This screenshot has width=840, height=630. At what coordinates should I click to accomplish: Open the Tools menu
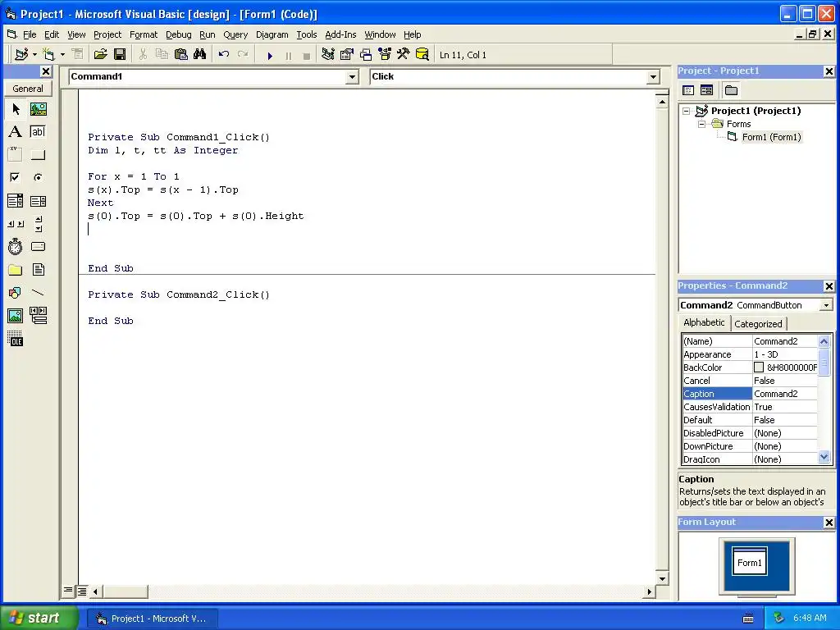point(307,34)
